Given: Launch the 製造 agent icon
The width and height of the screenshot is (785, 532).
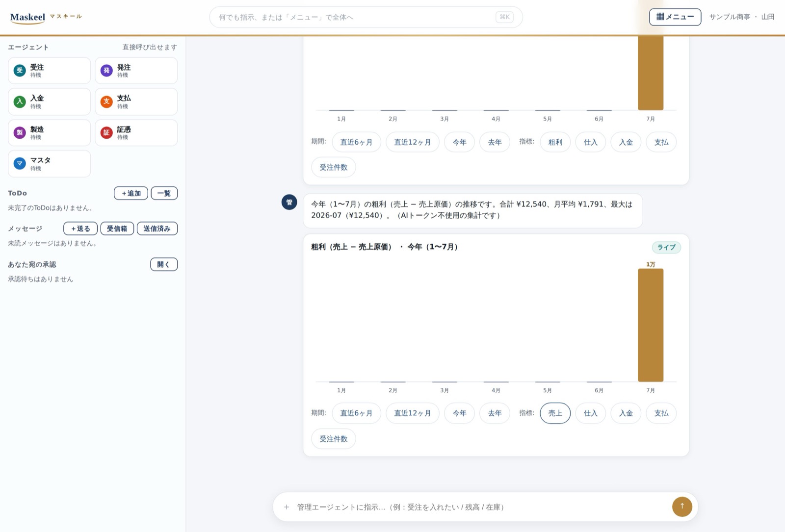Looking at the screenshot, I should [x=20, y=132].
